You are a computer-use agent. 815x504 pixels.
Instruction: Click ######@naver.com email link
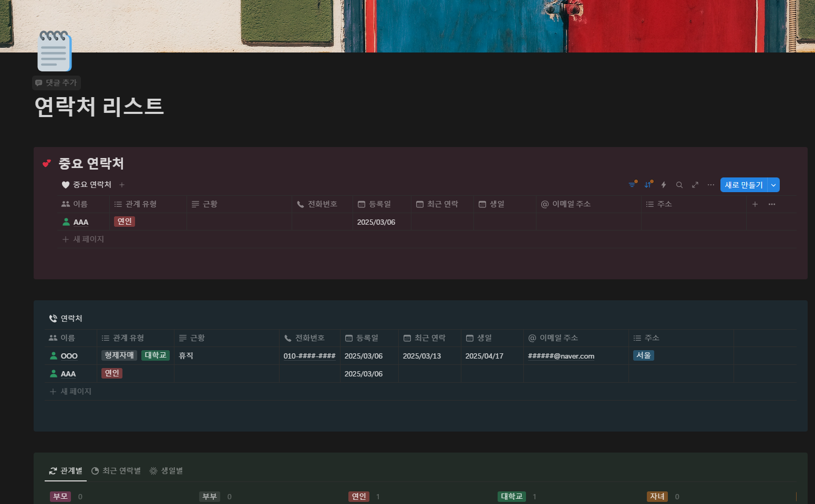coord(561,356)
